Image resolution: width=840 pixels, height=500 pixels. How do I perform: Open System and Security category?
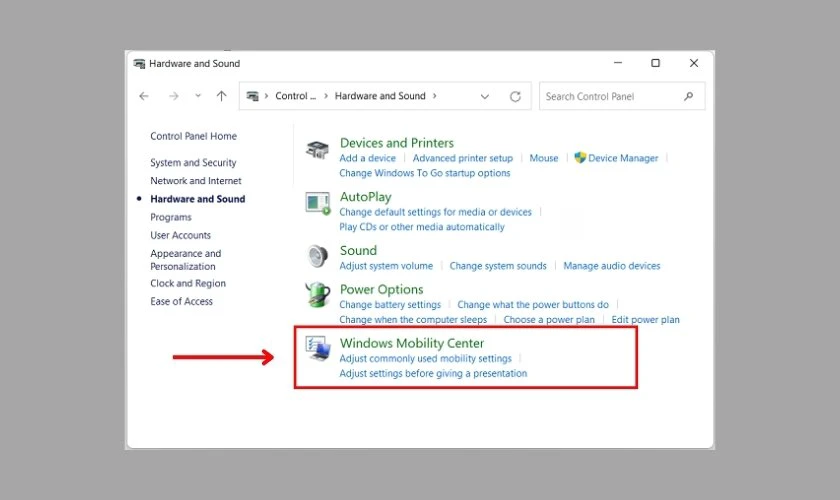pyautogui.click(x=193, y=162)
